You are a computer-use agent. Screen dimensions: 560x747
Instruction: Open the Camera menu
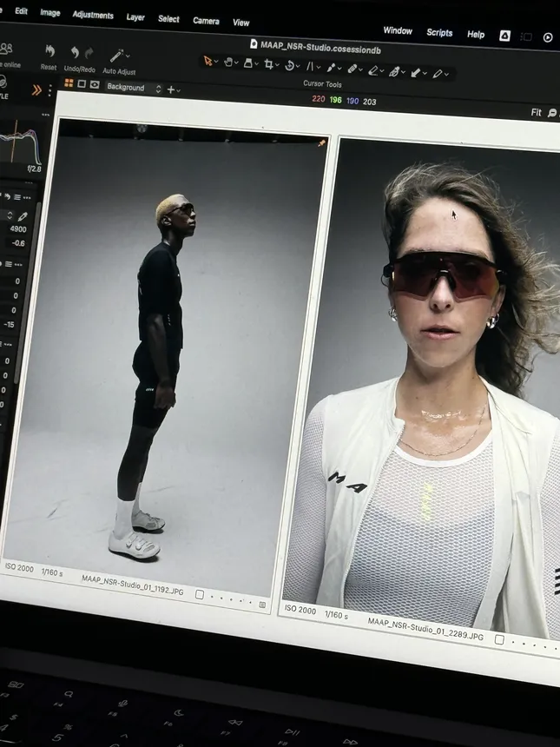pos(206,21)
